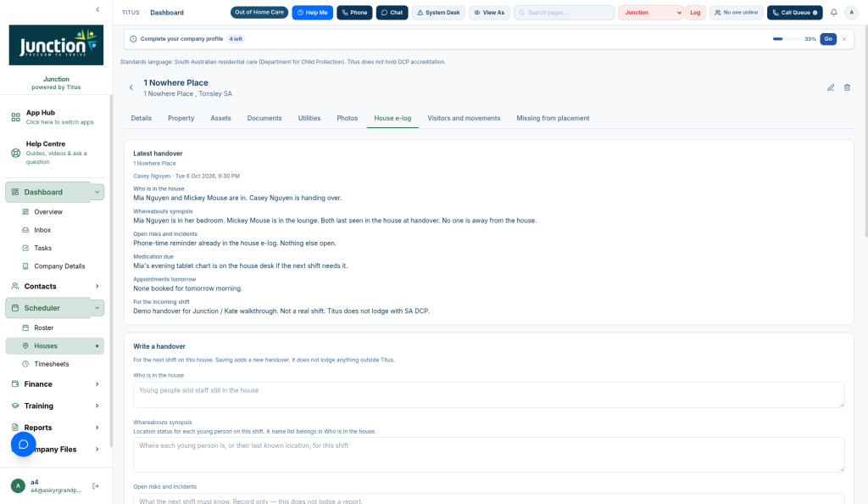
Task: Click the logout icon beside a4 account
Action: click(95, 486)
